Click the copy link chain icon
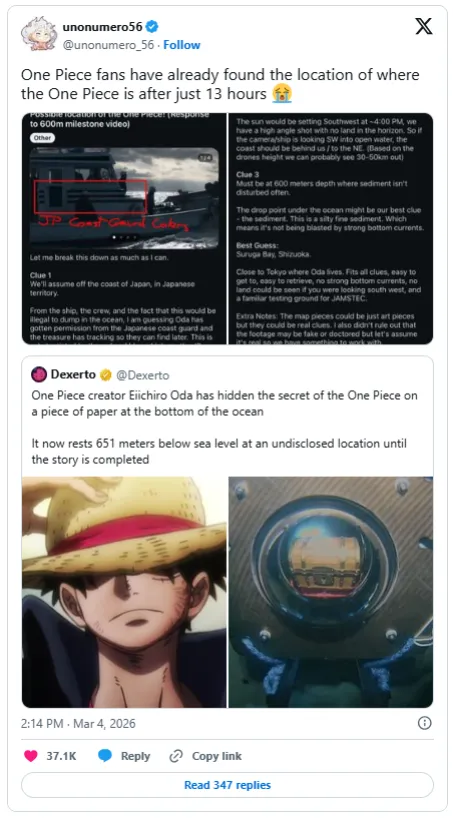 [176, 755]
